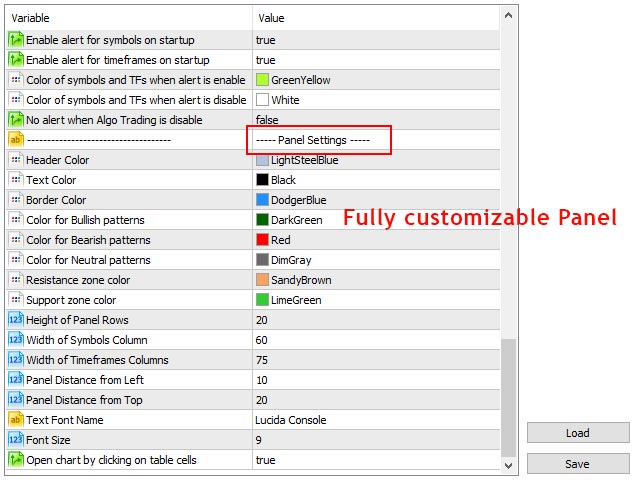Click the boolean icon for Open chart by clicking
The image size is (640, 480).
click(x=15, y=460)
